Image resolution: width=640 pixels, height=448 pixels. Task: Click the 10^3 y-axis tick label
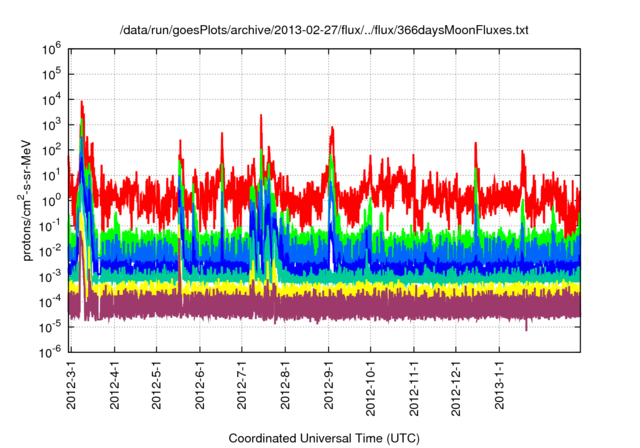[x=52, y=124]
